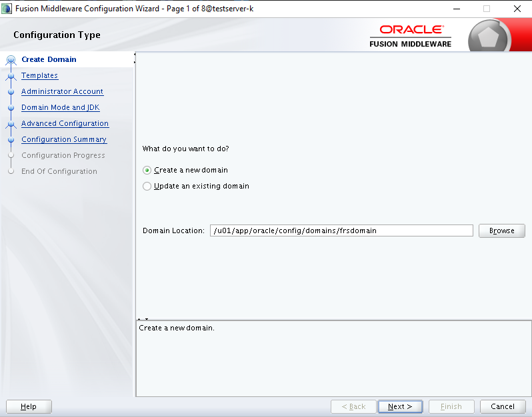532x417 pixels.
Task: Open the Configuration Summary step link
Action: coord(64,139)
